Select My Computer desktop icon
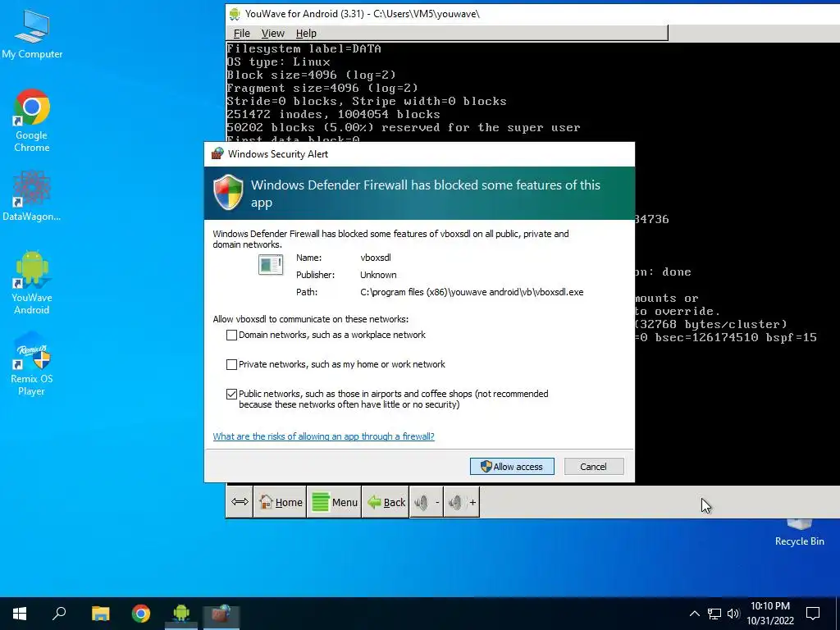This screenshot has height=630, width=840. click(32, 34)
